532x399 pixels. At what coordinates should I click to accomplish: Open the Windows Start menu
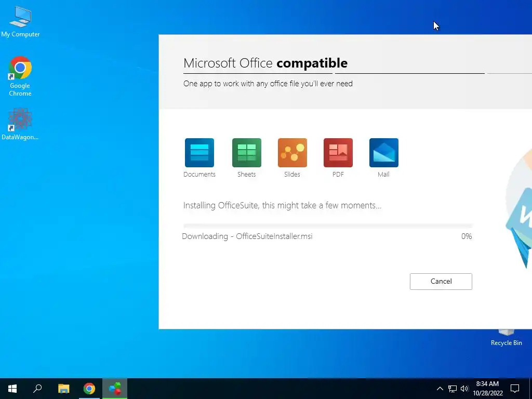pyautogui.click(x=12, y=389)
